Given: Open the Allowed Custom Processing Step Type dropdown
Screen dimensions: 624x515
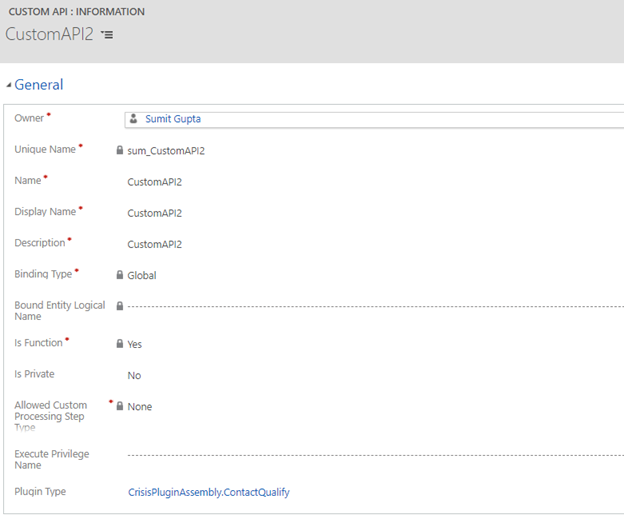Looking at the screenshot, I should pyautogui.click(x=140, y=407).
